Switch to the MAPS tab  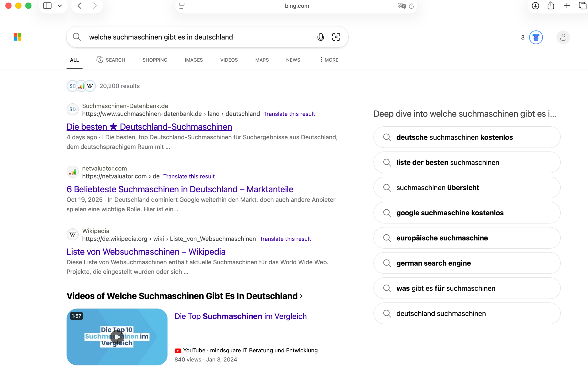262,60
